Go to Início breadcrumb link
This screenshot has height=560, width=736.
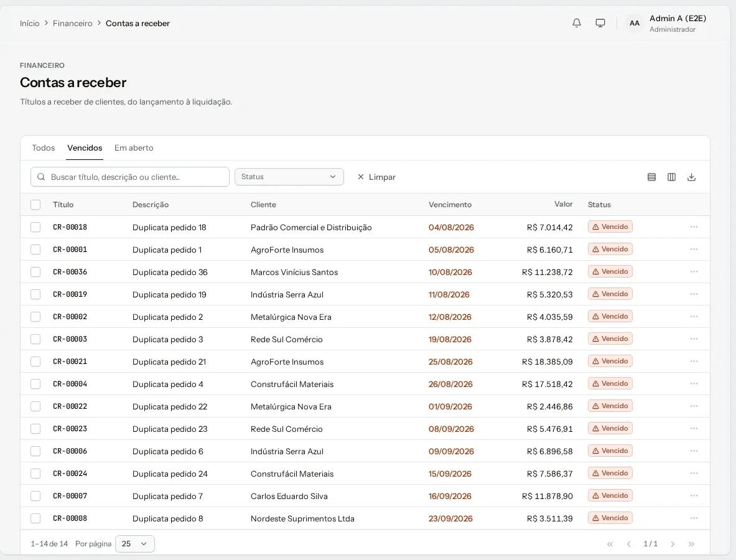coord(30,24)
